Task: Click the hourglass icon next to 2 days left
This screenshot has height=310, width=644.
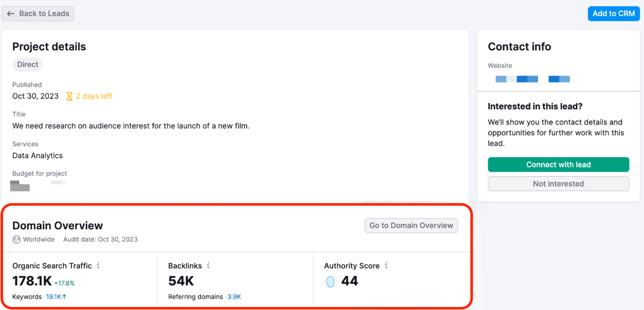Action: coord(70,96)
